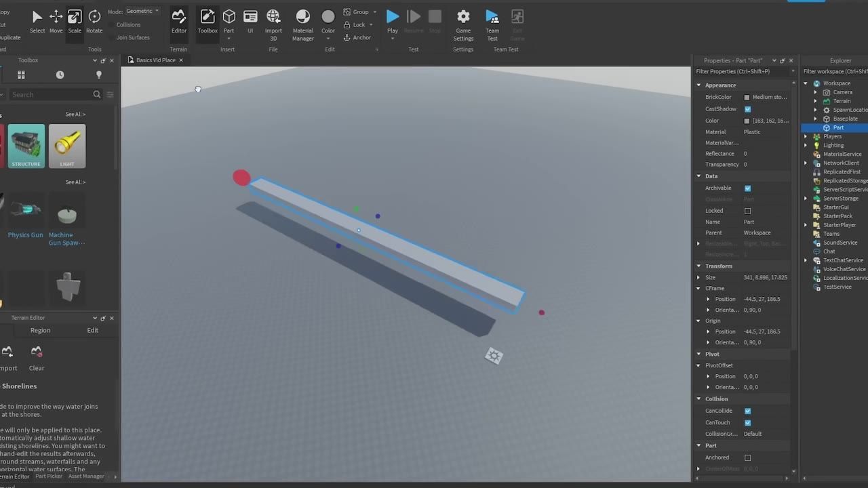Switch to the Part Picker tab
The image size is (868, 488).
click(49, 476)
